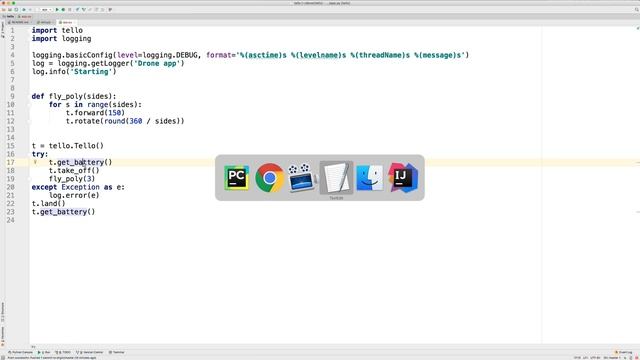Click log.error(e) on line 21
The image size is (640, 360).
tap(74, 195)
